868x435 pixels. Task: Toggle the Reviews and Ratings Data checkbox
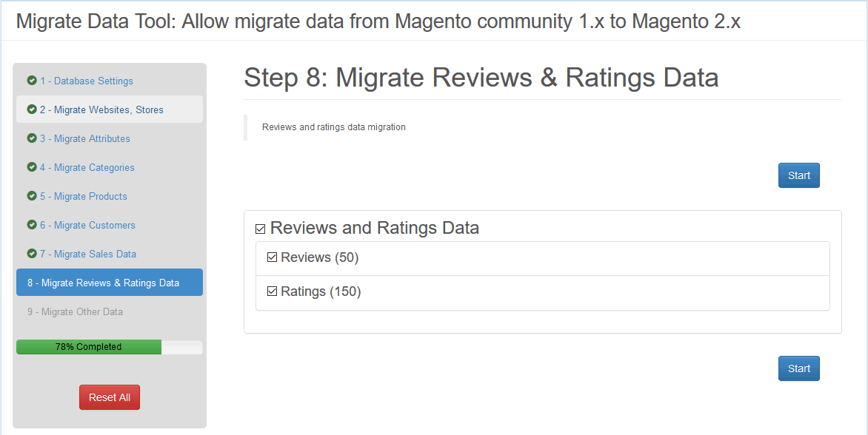(260, 229)
